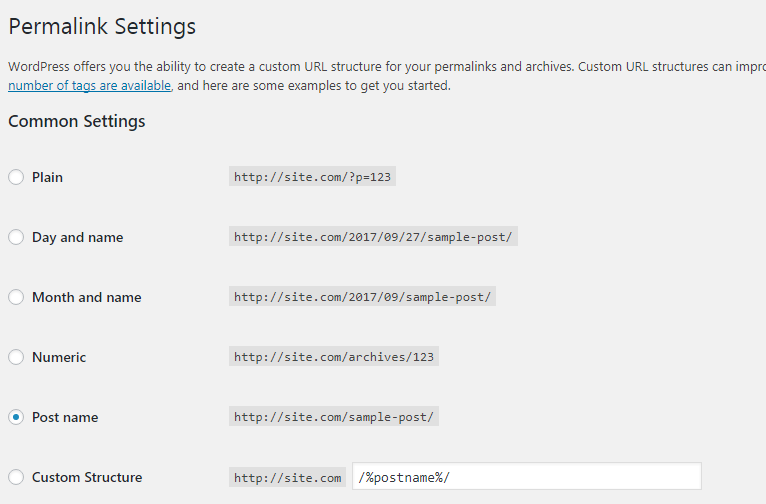766x504 pixels.
Task: Click the http://site.com/?p=123 example code
Action: tap(312, 176)
